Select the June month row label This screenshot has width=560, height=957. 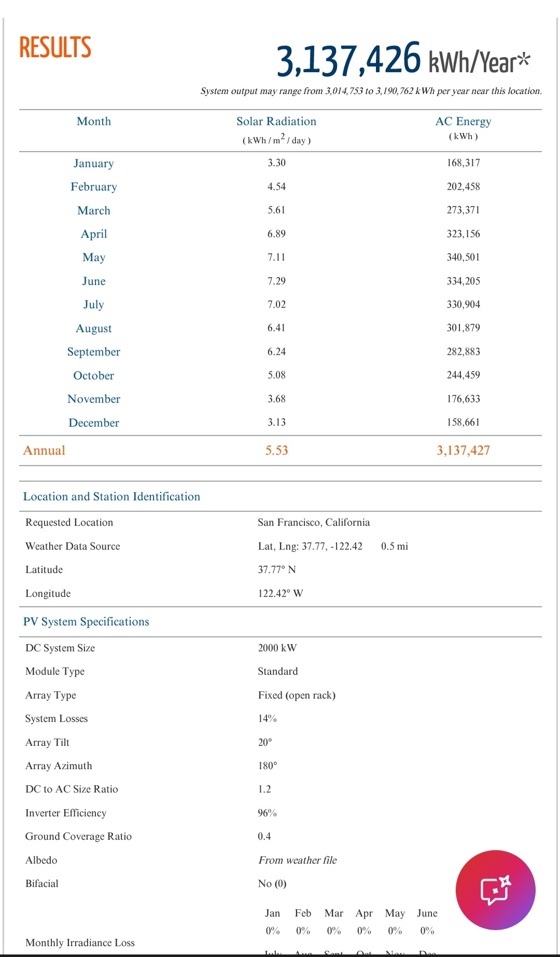tap(94, 281)
